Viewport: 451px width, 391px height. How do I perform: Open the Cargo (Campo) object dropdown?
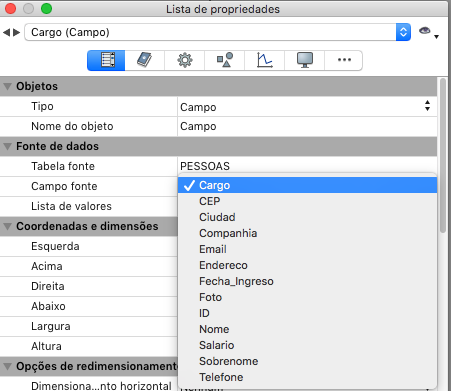(217, 32)
